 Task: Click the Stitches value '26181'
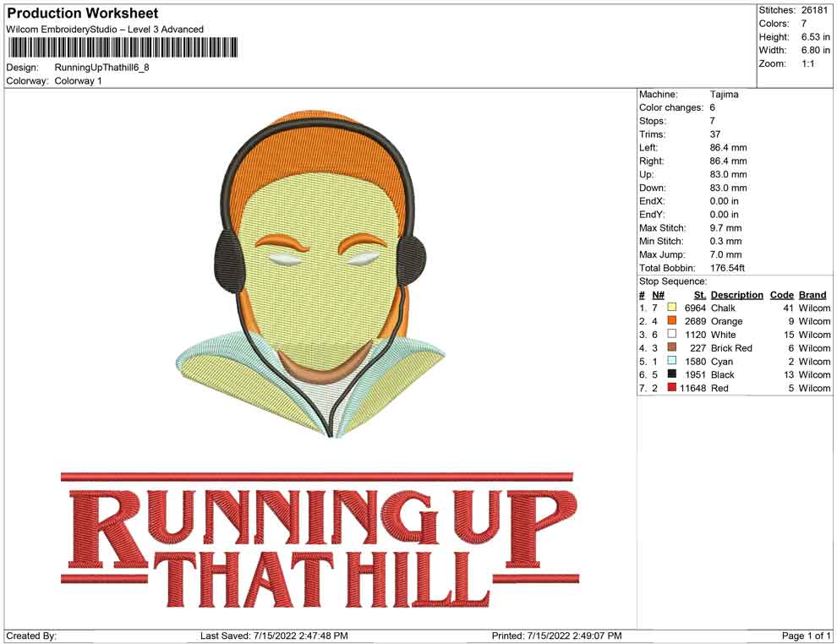tap(814, 10)
